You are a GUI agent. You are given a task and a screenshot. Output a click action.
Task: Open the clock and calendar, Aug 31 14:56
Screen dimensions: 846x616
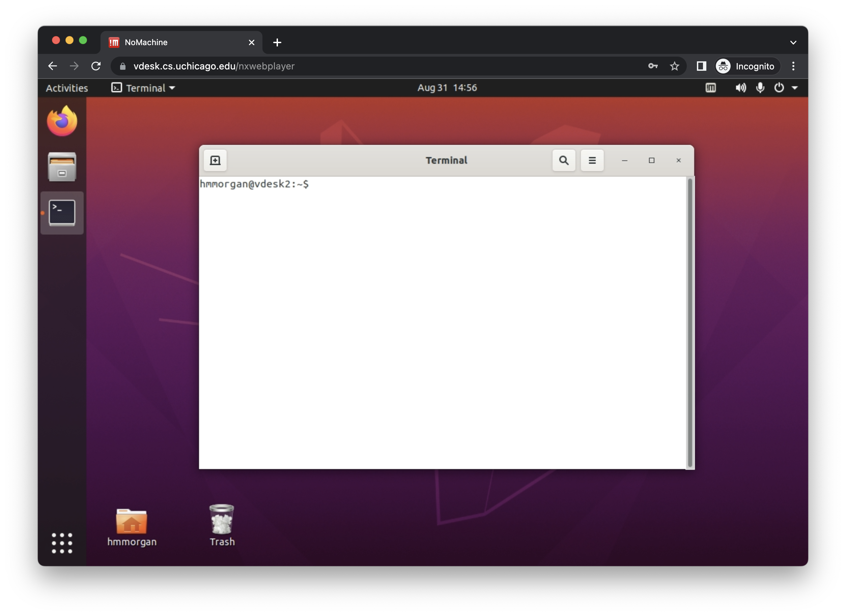[x=447, y=88]
